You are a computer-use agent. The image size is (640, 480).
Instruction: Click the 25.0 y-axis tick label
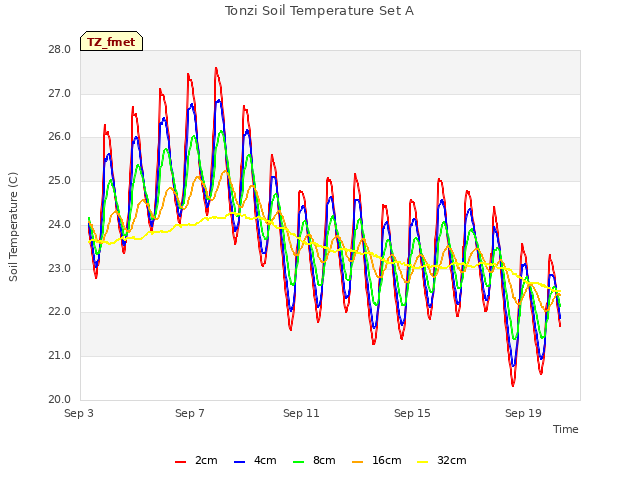(60, 180)
